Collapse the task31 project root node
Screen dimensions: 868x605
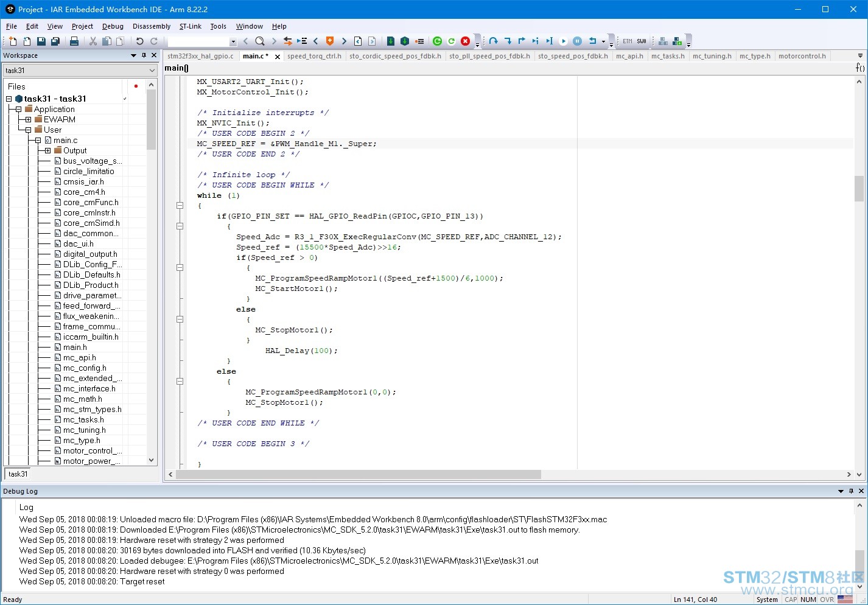(9, 99)
